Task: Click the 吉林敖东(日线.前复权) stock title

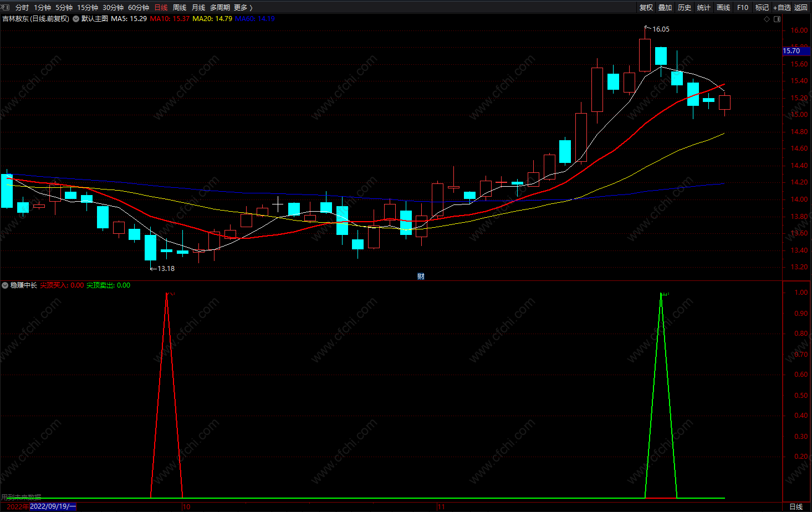Action: 35,19
